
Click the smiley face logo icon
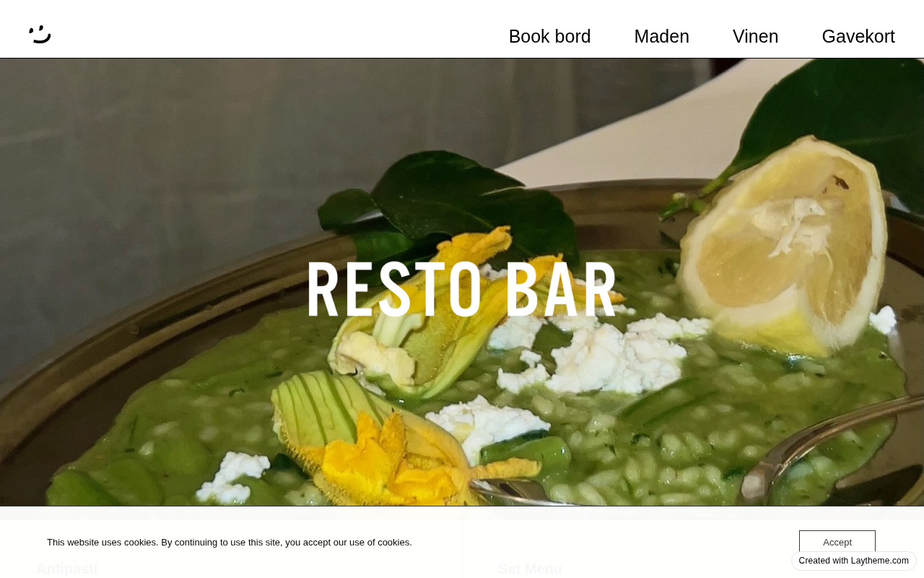(40, 34)
